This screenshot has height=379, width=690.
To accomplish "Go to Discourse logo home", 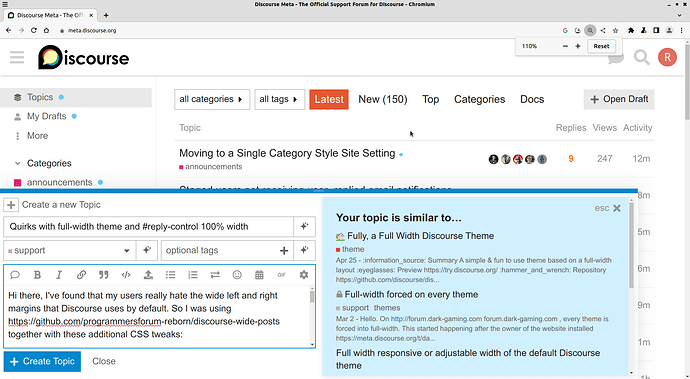I will click(x=84, y=57).
